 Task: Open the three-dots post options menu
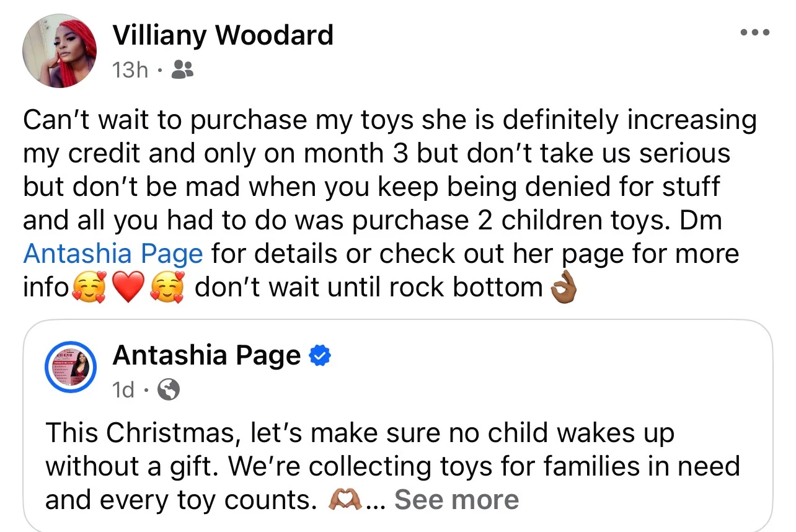click(755, 32)
